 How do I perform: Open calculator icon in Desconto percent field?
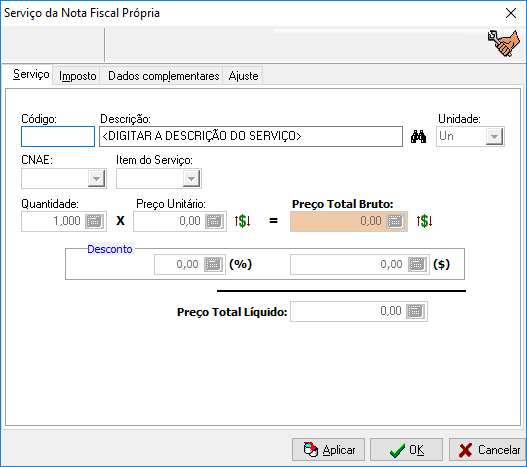(x=213, y=264)
